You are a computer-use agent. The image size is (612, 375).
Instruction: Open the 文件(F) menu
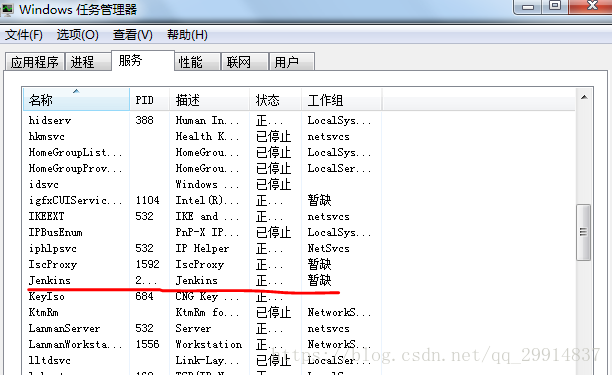point(23,35)
